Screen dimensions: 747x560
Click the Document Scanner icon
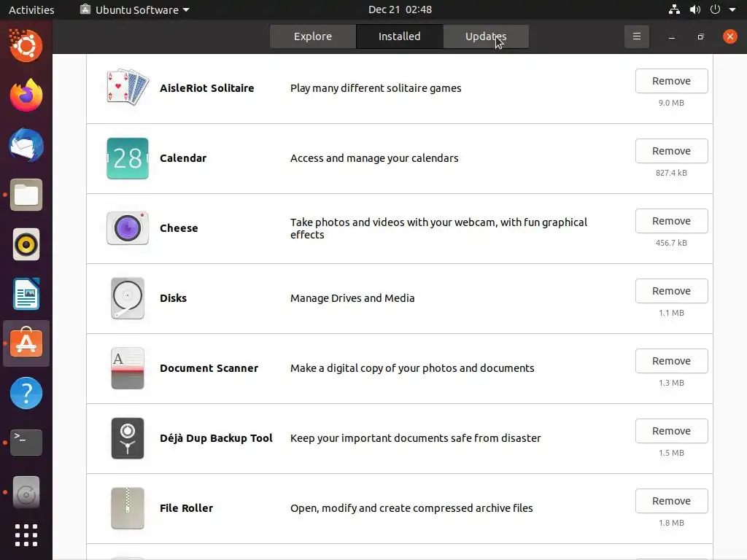[128, 368]
